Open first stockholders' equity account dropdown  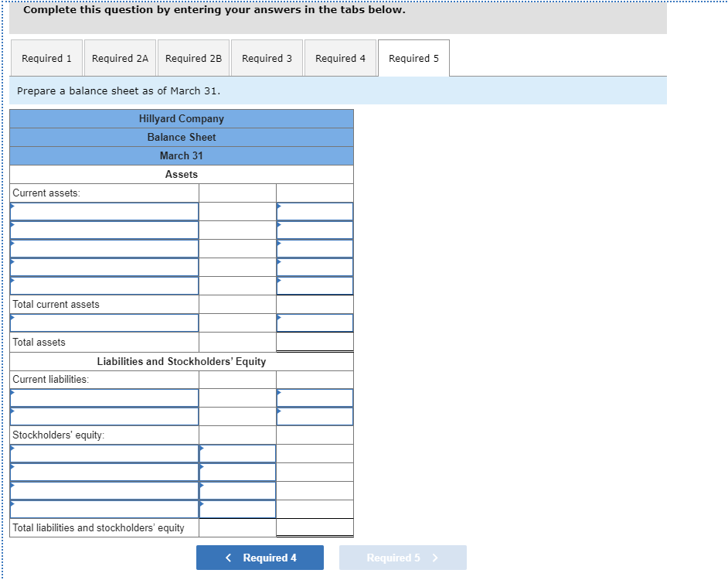[104, 454]
